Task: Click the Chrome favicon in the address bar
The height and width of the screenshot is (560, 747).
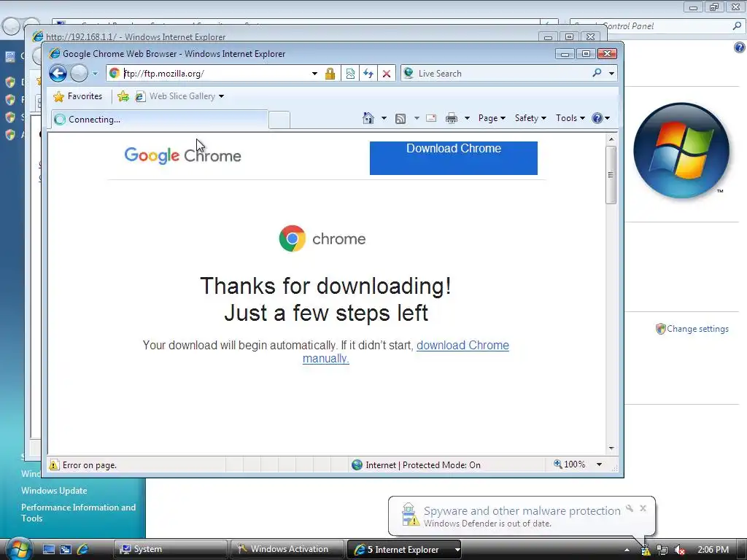Action: coord(115,74)
